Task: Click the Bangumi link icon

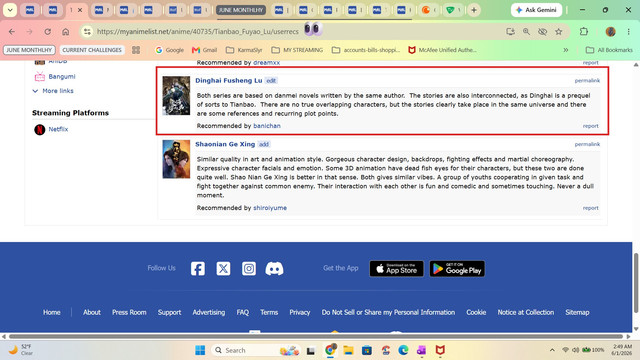Action: (40, 76)
